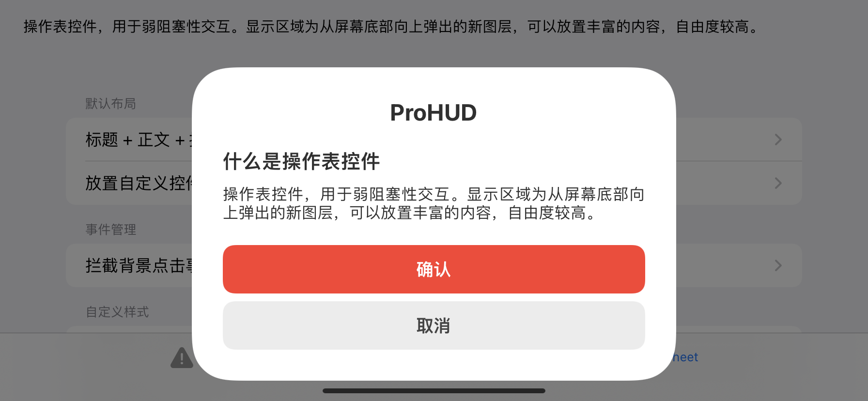Open chevron on 放置自定义控件 row
Screen dimensions: 868x401
tap(778, 183)
